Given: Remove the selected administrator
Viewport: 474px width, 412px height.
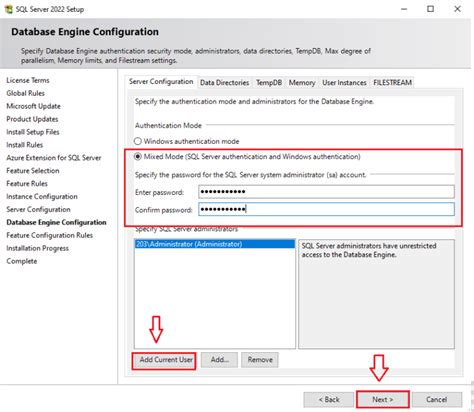Looking at the screenshot, I should coord(260,360).
